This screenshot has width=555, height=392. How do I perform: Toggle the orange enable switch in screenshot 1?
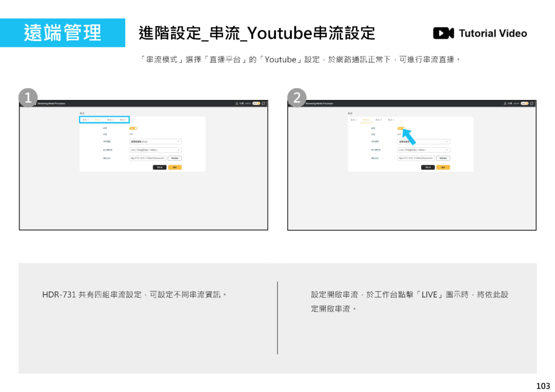tap(133, 128)
